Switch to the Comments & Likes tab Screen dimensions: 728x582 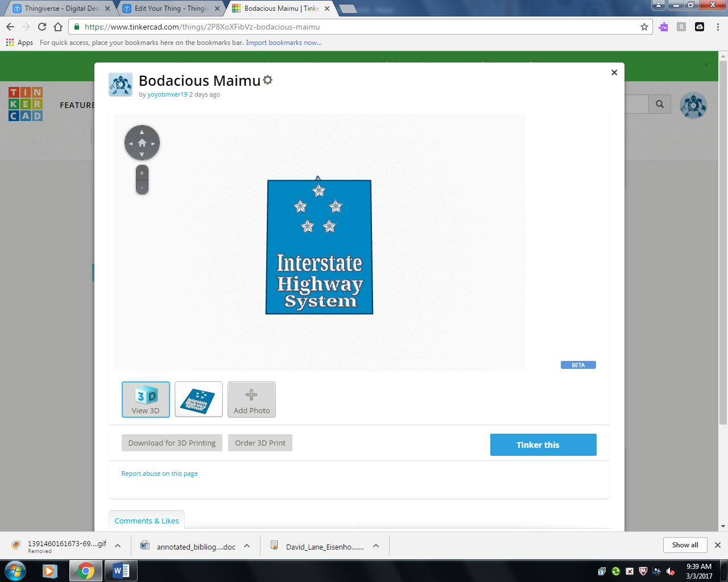(147, 521)
